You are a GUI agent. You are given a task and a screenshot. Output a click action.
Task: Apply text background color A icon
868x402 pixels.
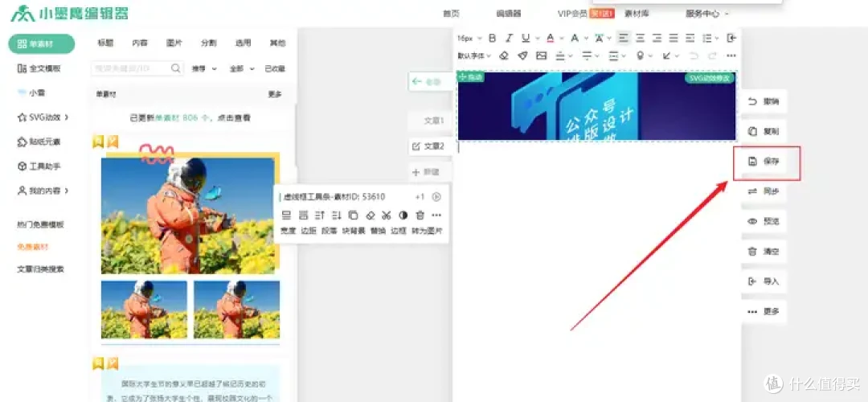(574, 39)
